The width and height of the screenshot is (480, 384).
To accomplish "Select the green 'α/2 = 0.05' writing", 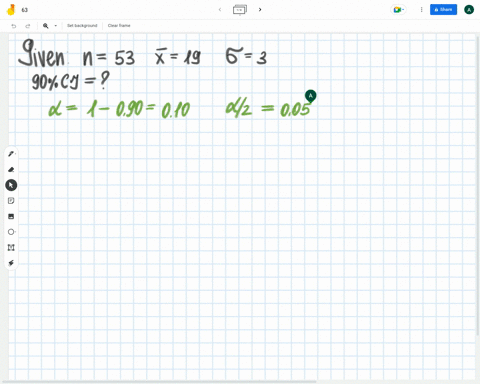I will pos(268,109).
